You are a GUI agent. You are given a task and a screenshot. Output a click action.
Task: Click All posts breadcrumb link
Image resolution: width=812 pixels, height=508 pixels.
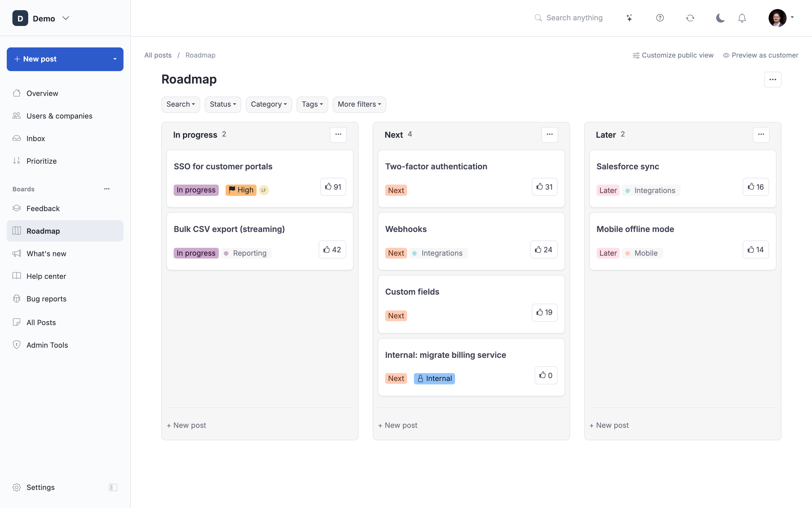pos(158,55)
